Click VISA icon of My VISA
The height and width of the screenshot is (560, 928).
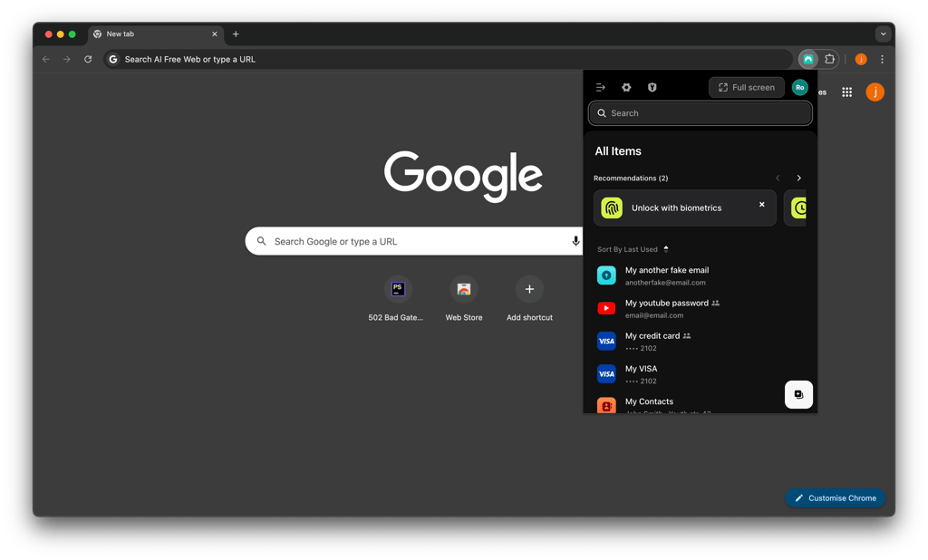coord(606,374)
